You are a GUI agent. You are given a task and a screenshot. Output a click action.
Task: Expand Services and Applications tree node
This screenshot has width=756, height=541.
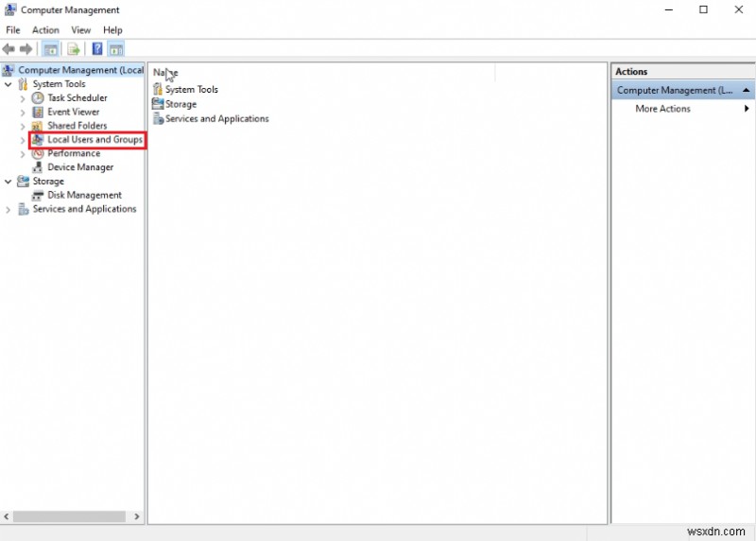tap(8, 210)
